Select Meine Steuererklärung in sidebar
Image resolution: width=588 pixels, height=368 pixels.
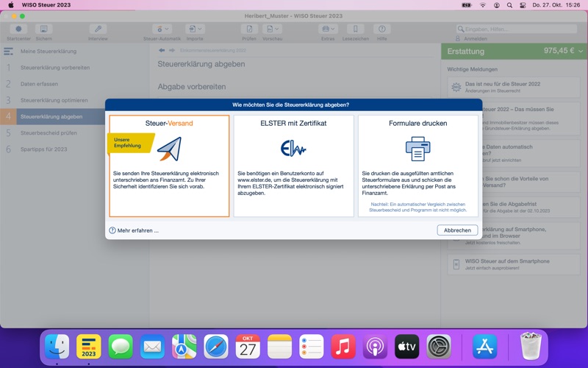[49, 51]
